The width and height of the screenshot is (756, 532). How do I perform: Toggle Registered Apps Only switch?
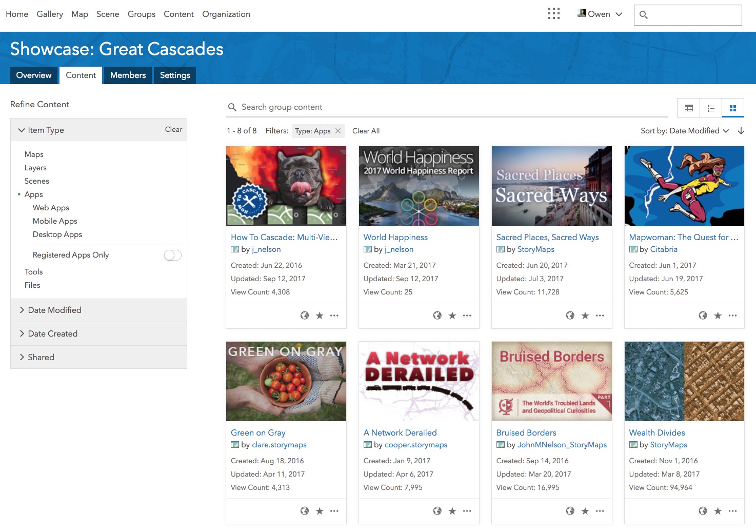pyautogui.click(x=172, y=255)
